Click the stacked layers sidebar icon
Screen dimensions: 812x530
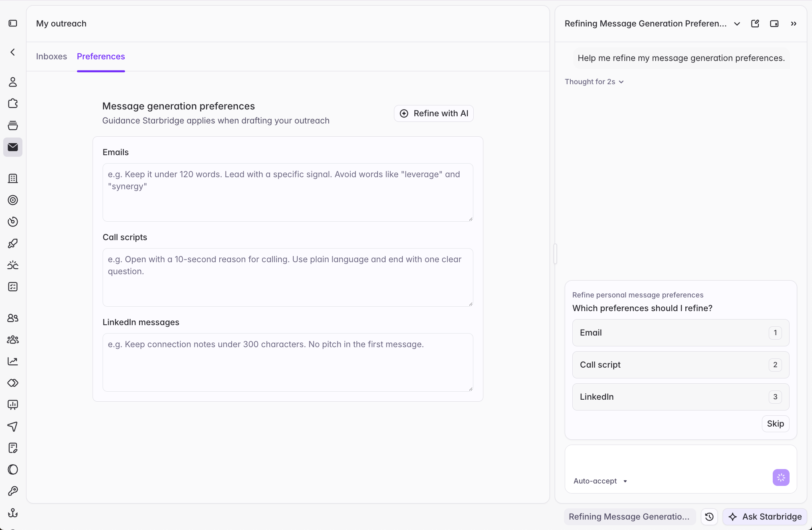(13, 125)
